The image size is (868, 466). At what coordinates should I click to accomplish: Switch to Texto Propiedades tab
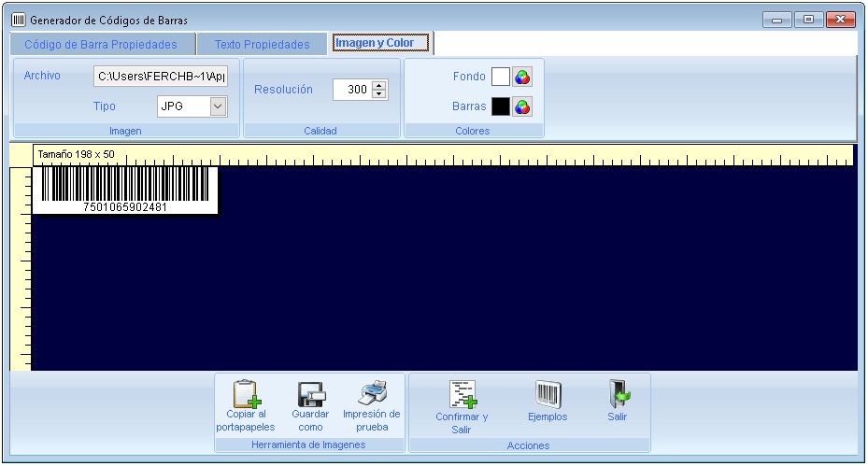tap(262, 44)
